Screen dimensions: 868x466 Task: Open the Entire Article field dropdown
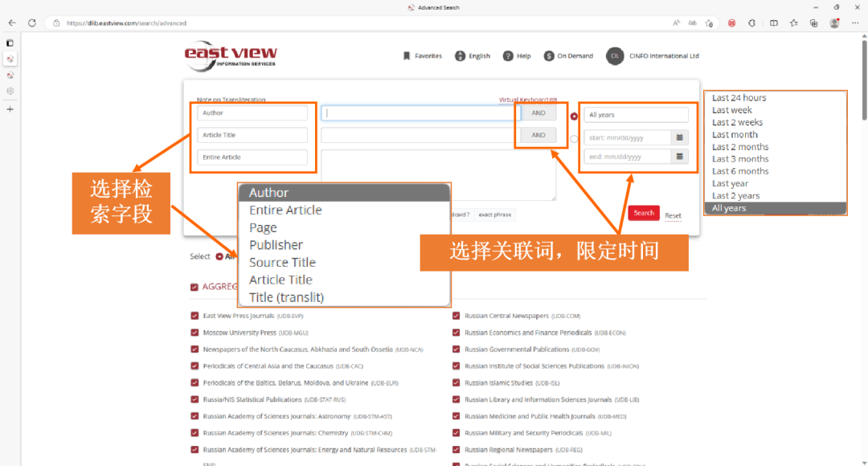[x=252, y=157]
